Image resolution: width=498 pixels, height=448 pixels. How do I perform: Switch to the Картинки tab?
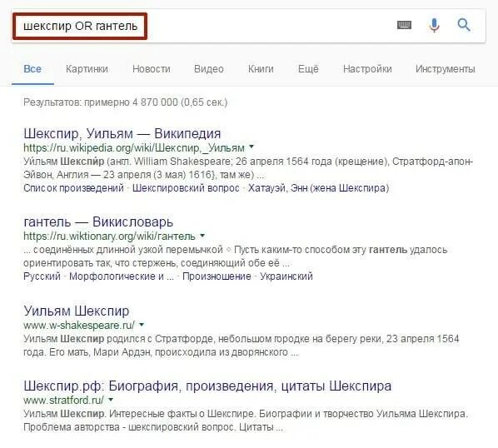[x=87, y=69]
